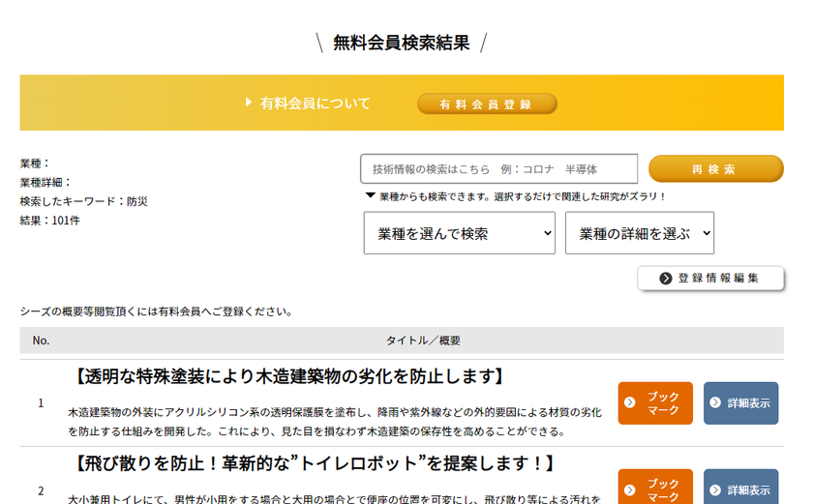This screenshot has height=504, width=813.
Task: Click the 透明な特殊塗装 result title
Action: click(x=287, y=376)
